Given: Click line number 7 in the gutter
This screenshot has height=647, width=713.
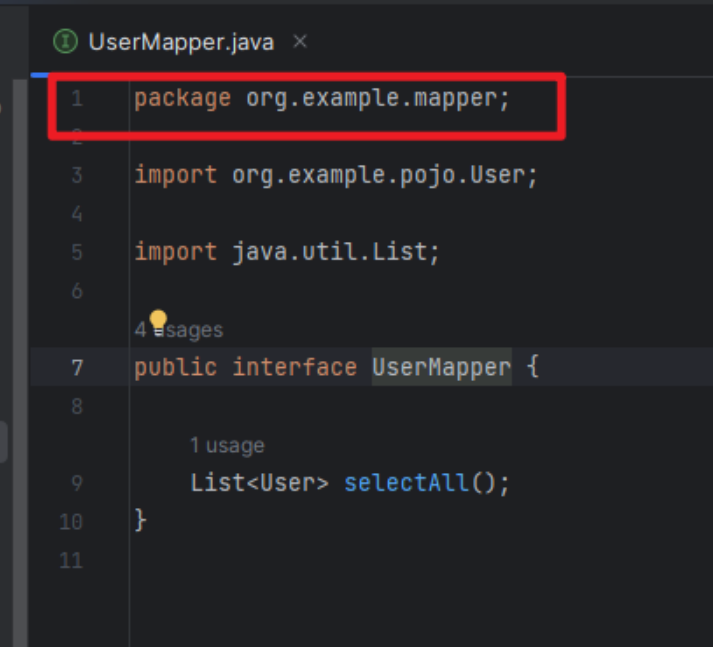Looking at the screenshot, I should click(x=77, y=368).
